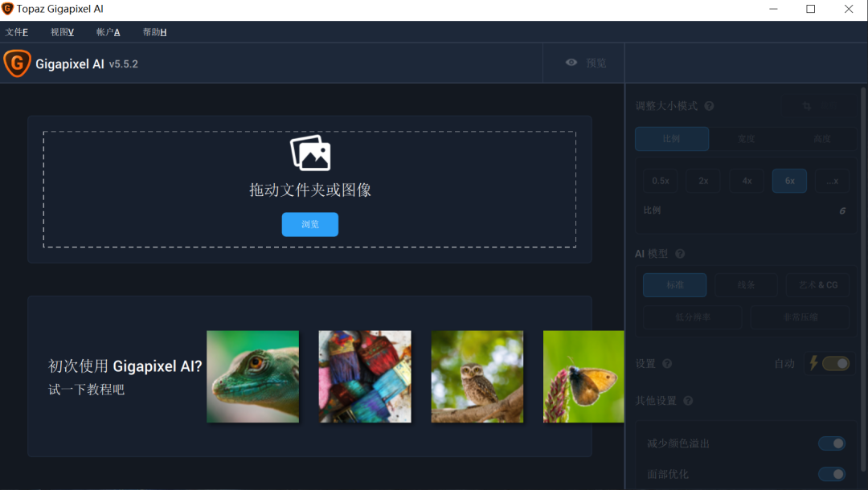
Task: Click the 浏览 browse button
Action: click(310, 225)
